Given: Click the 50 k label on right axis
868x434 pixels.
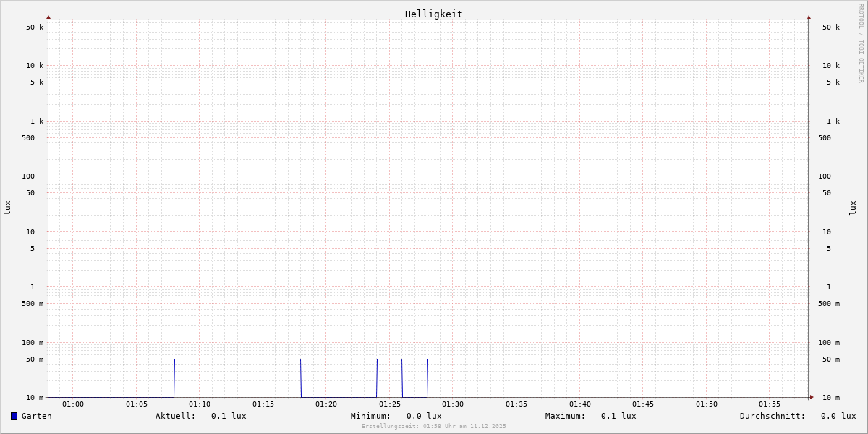Looking at the screenshot, I should click(831, 27).
